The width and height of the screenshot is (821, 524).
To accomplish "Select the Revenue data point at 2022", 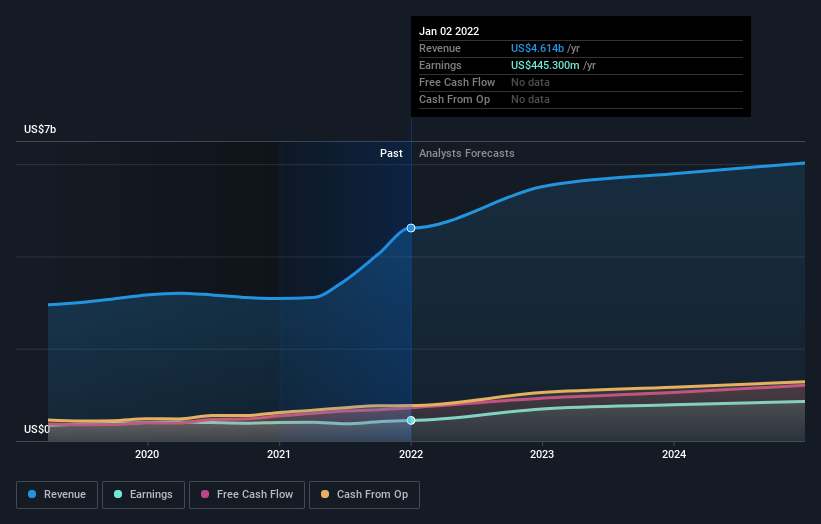I will point(411,228).
